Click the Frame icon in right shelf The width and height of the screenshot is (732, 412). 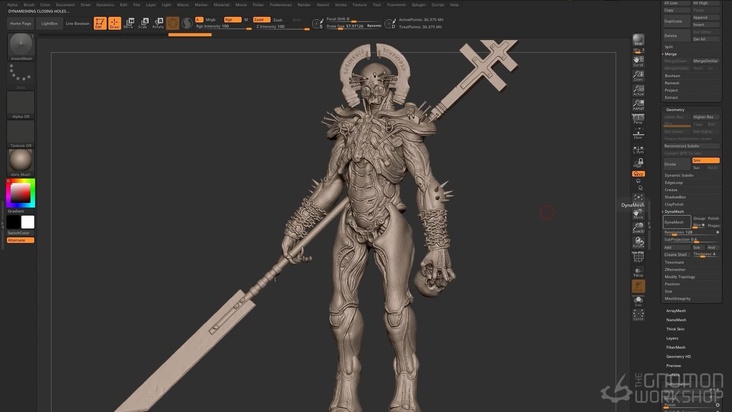[x=638, y=198]
